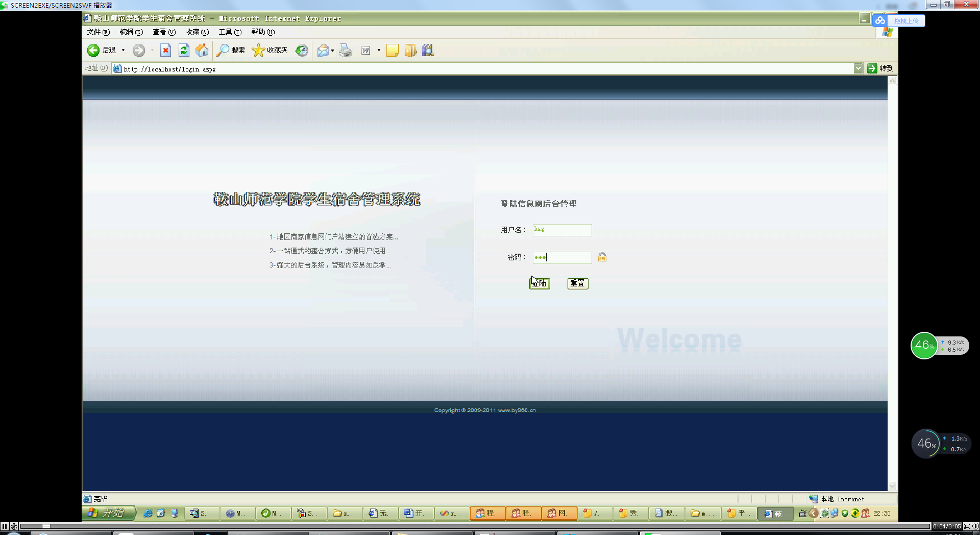Open the 收藏(A) menu
Screen dimensions: 980x535
pyautogui.click(x=197, y=32)
